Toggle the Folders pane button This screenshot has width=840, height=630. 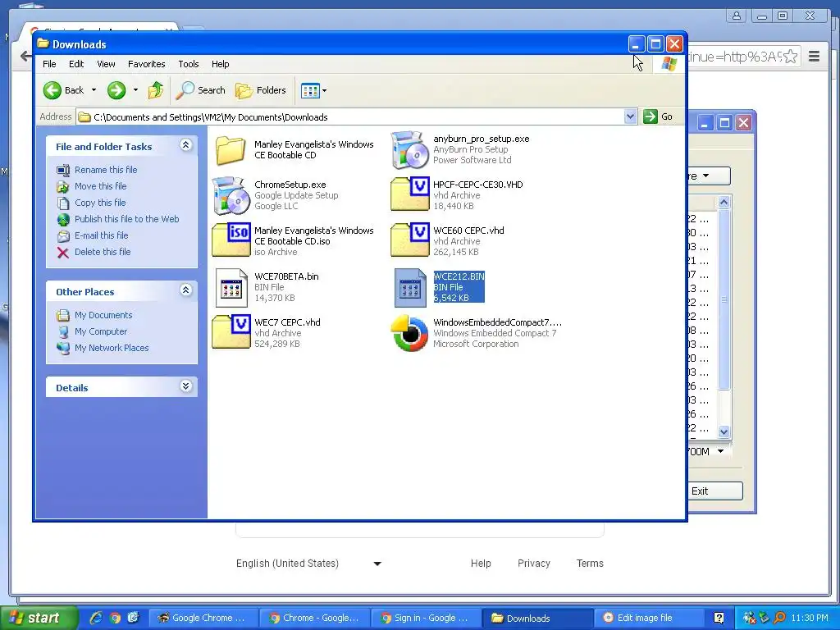(x=261, y=90)
